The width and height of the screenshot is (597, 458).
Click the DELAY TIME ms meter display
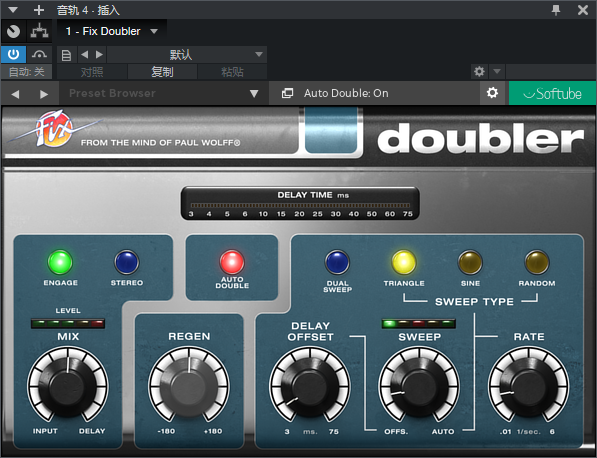click(x=300, y=203)
